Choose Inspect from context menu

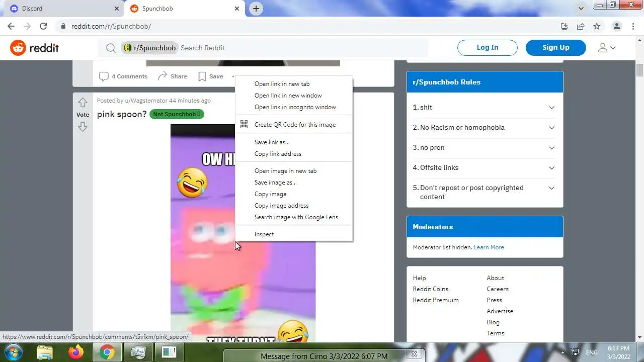click(294, 234)
